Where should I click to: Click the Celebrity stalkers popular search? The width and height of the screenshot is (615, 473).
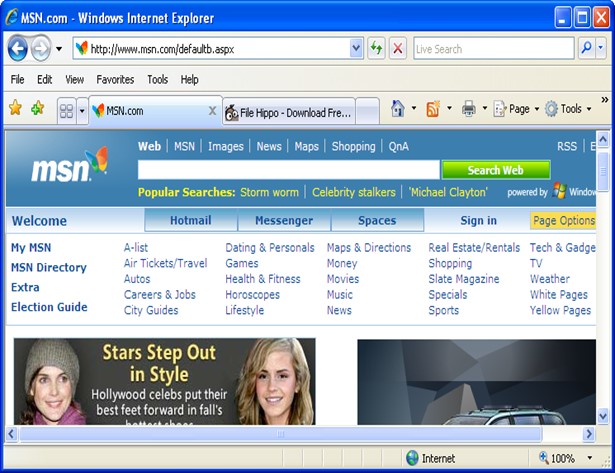tap(353, 192)
